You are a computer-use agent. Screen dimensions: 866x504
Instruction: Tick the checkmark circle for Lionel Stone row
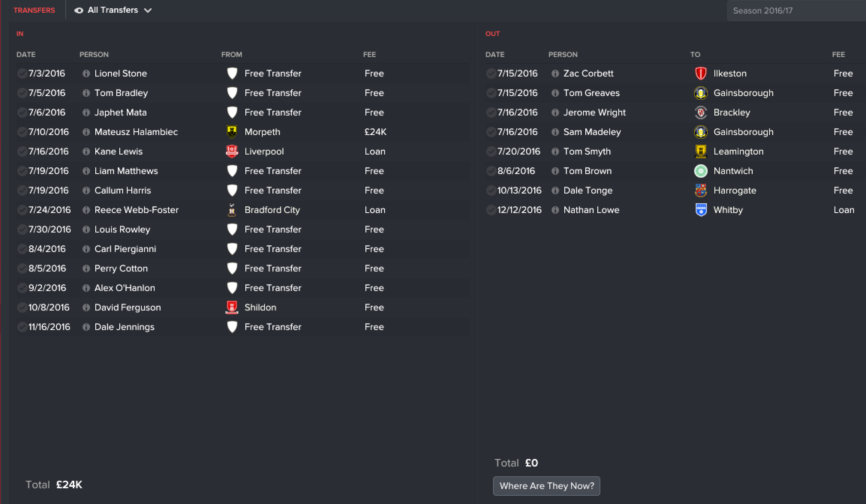coord(22,73)
